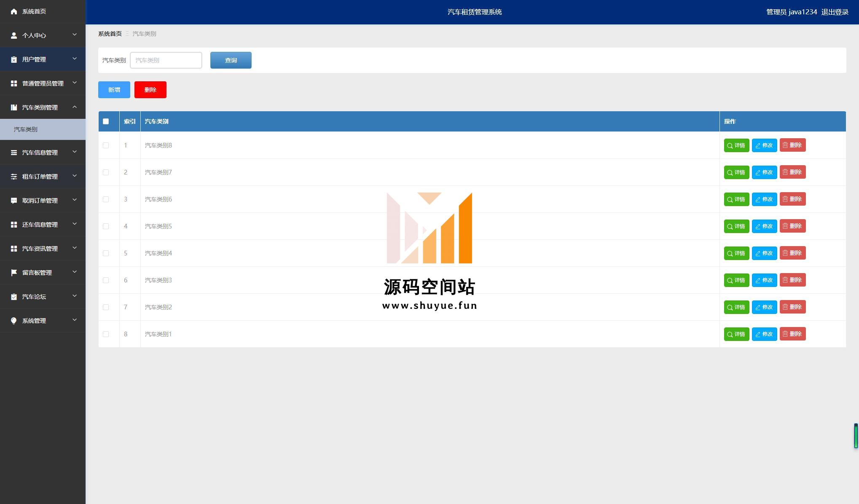Expand the 租车订单管理 chevron
Image resolution: width=859 pixels, height=504 pixels.
point(75,176)
